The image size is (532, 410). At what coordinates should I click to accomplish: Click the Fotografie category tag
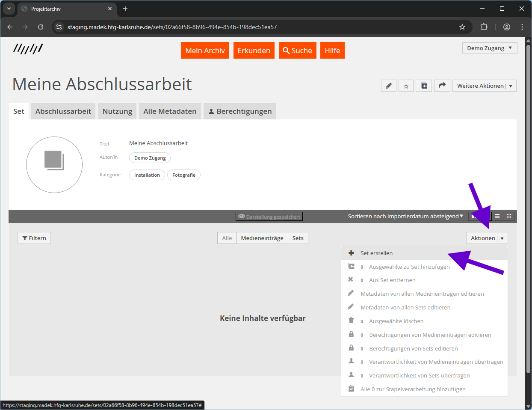183,175
